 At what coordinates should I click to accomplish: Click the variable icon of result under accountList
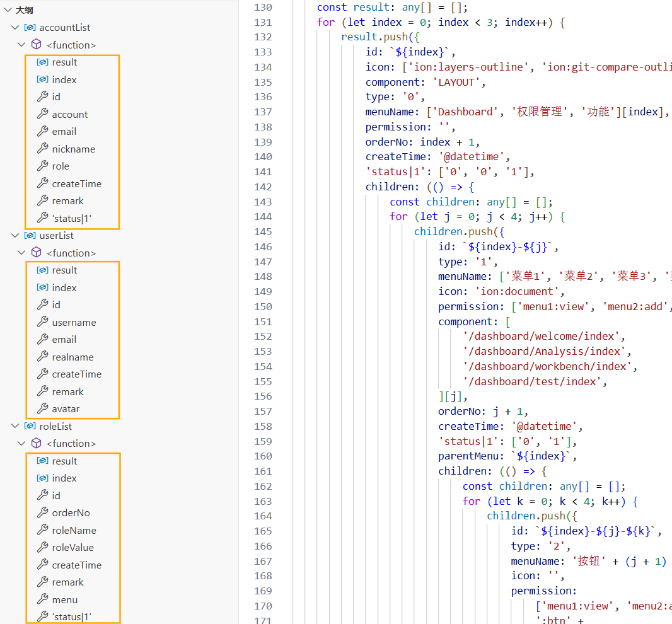point(42,62)
